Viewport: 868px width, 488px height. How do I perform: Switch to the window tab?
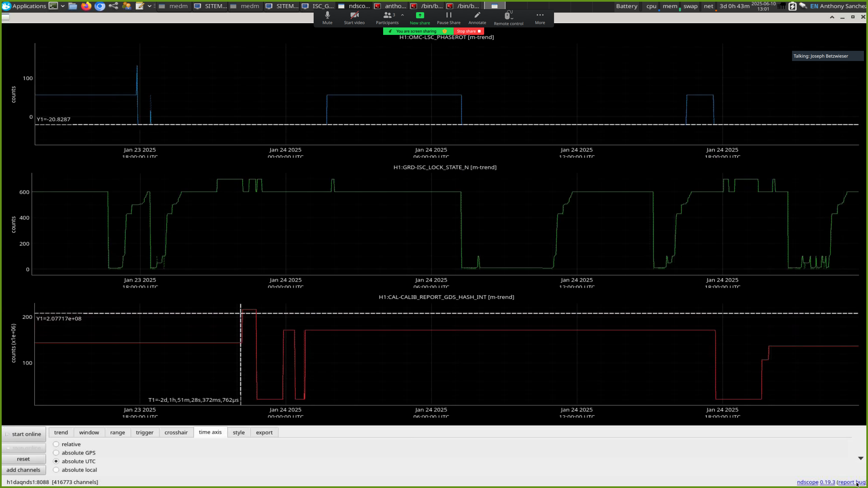[89, 432]
